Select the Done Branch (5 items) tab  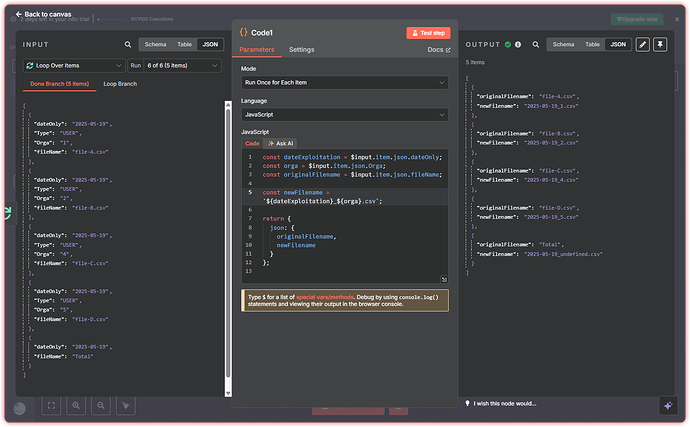click(x=59, y=84)
